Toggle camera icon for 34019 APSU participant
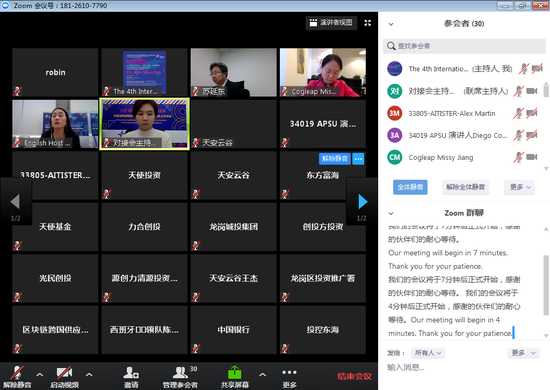This screenshot has height=390, width=550. pos(532,135)
